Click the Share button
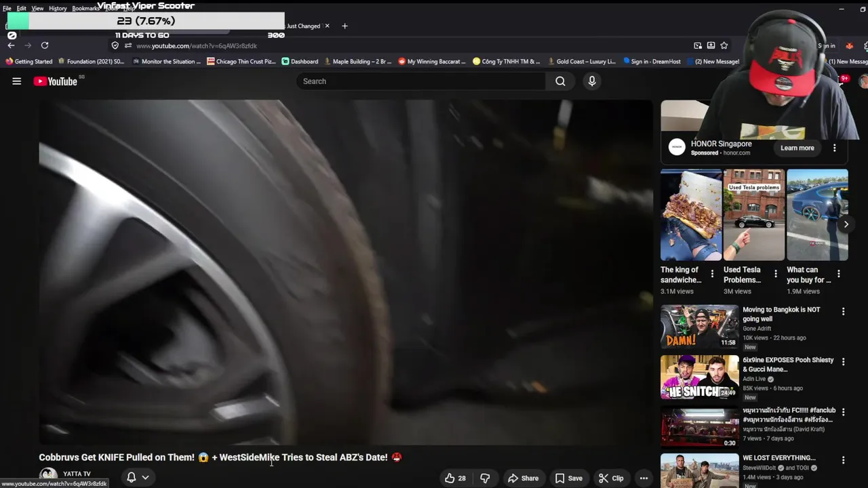This screenshot has width=868, height=488. point(523,479)
